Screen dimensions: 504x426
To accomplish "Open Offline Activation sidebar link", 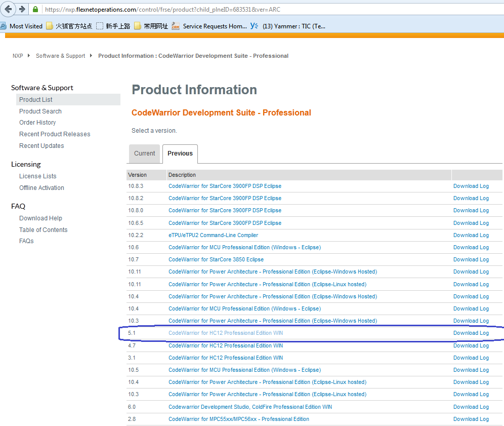I will tap(41, 188).
